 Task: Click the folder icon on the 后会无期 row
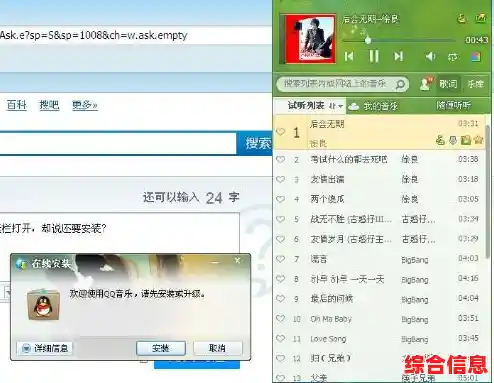[465, 140]
